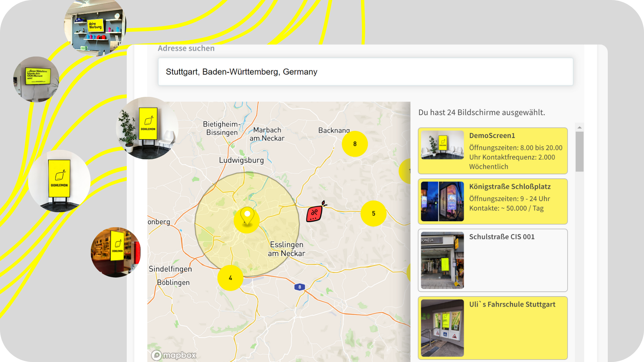Screen dimensions: 644x362
Task: Click the Ludwigsburg label on map
Action: [241, 160]
